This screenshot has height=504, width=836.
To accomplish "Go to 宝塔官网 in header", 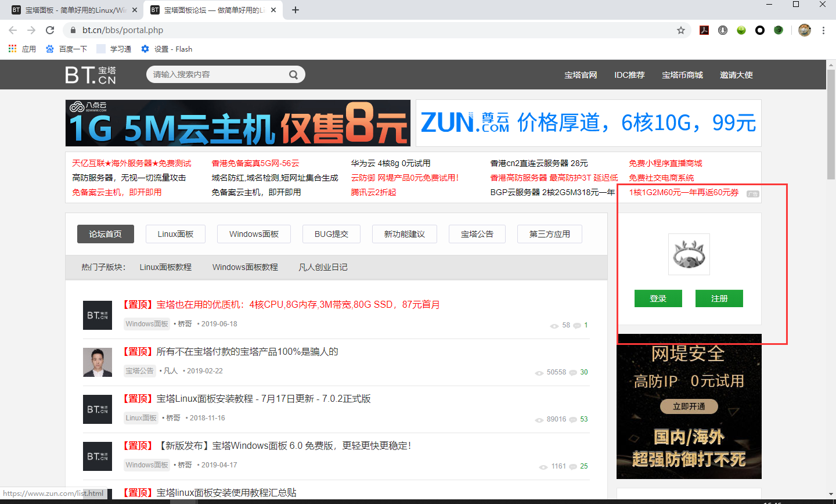I will pos(581,75).
